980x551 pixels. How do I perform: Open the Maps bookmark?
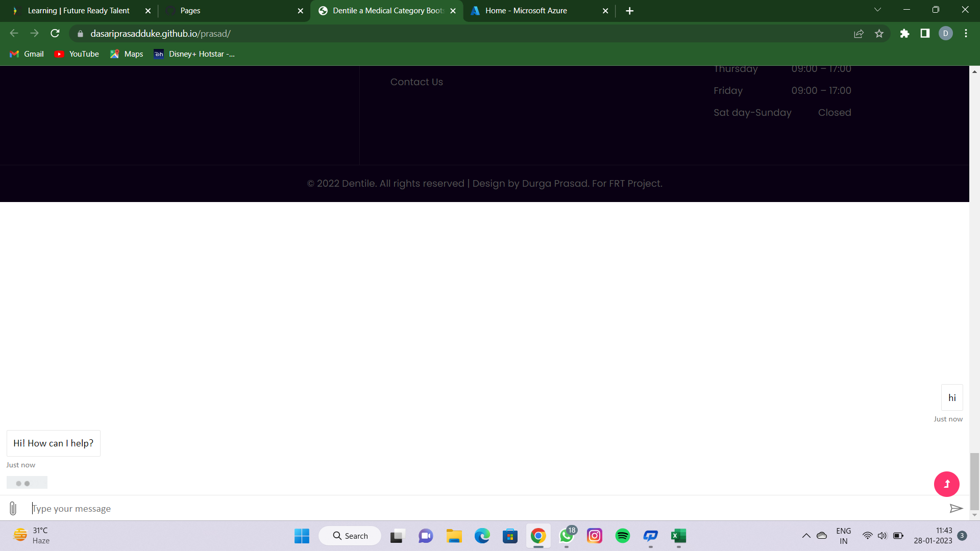pos(127,54)
